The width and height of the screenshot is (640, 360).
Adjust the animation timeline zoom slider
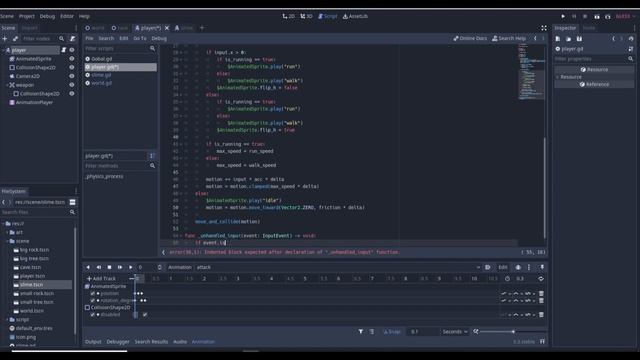pos(513,332)
